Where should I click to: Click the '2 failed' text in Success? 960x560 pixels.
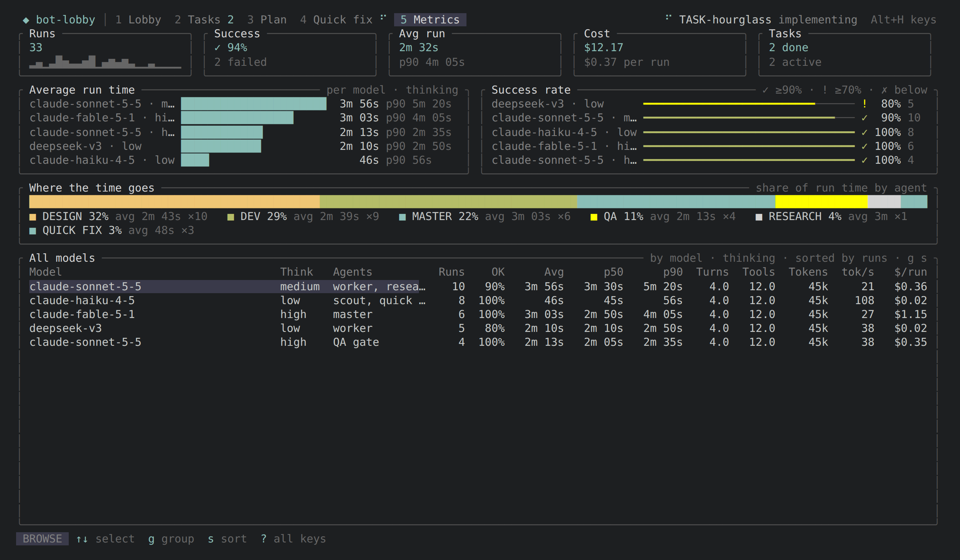(x=240, y=62)
